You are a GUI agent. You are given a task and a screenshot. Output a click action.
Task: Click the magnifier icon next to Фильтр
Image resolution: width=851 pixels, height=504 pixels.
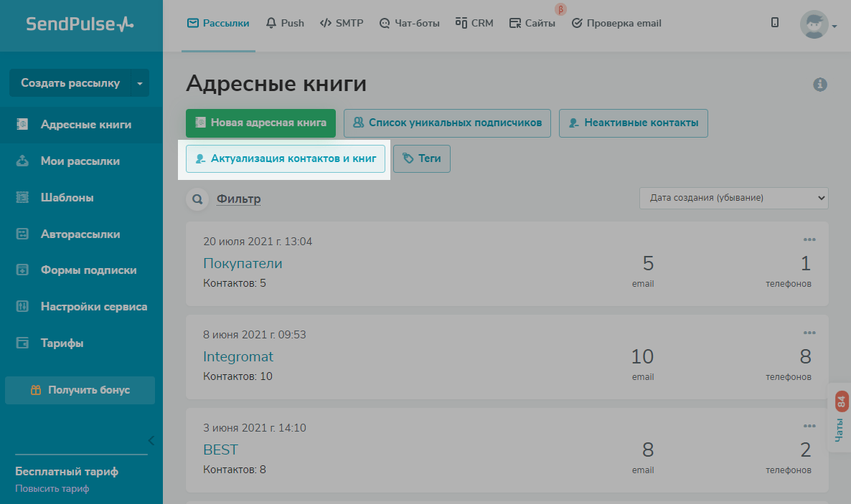pos(197,199)
